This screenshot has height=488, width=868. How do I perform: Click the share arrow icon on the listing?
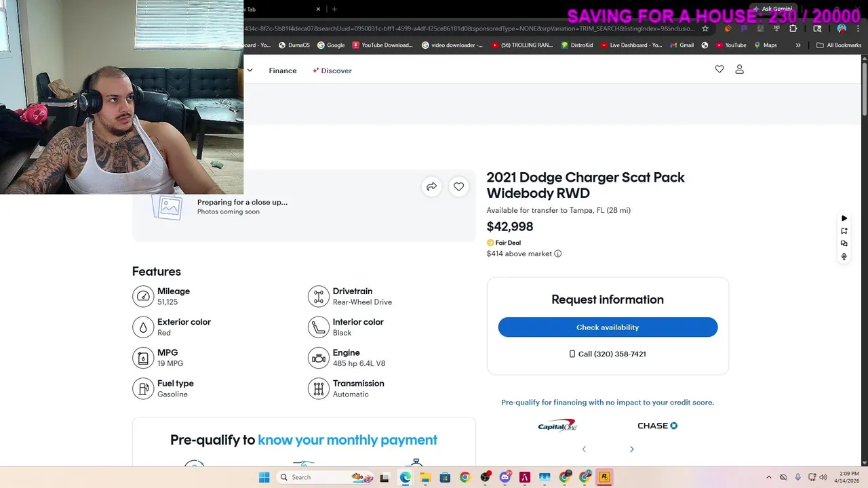431,186
